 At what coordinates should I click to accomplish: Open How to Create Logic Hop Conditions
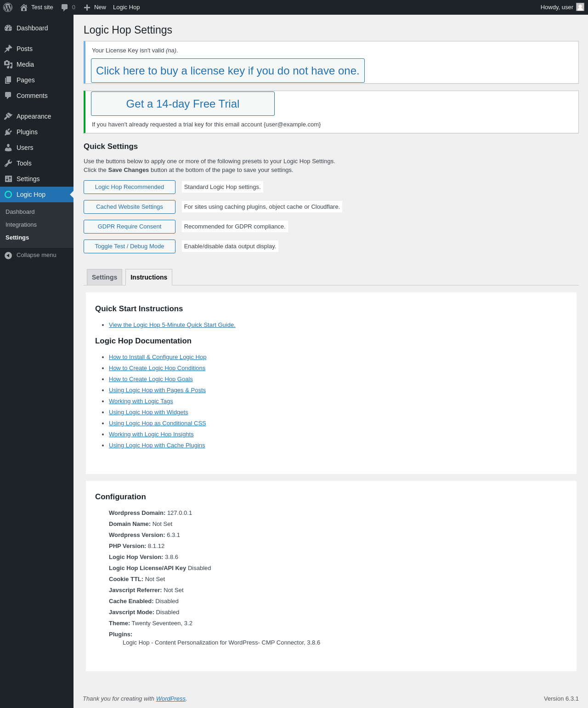pyautogui.click(x=157, y=368)
